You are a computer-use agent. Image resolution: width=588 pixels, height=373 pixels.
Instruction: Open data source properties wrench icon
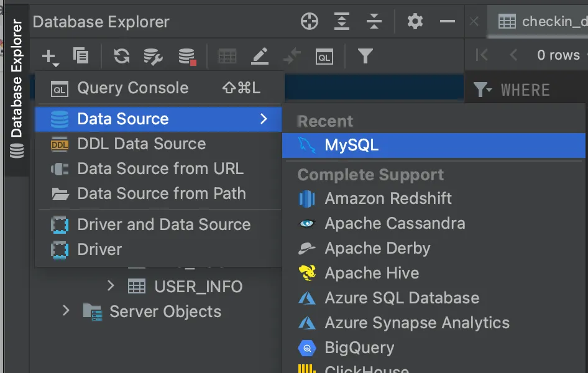pyautogui.click(x=153, y=57)
